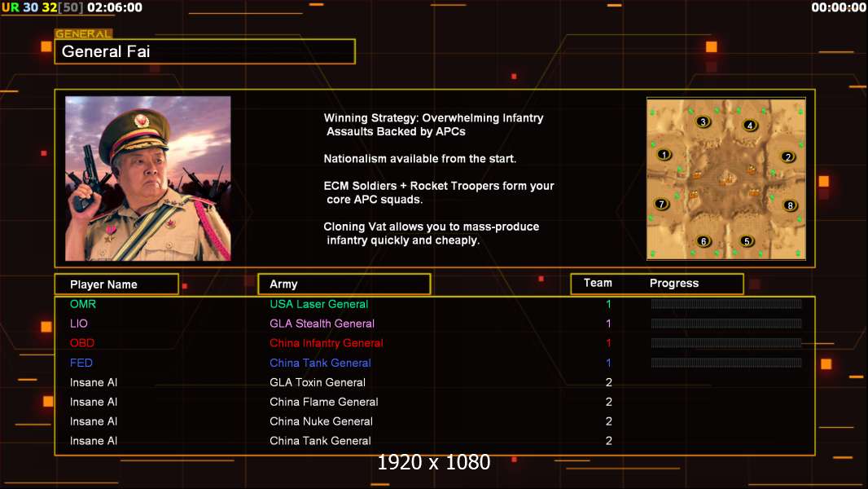Click the 00:00:00 timer at top right
Image resolution: width=868 pixels, height=489 pixels.
coord(838,8)
